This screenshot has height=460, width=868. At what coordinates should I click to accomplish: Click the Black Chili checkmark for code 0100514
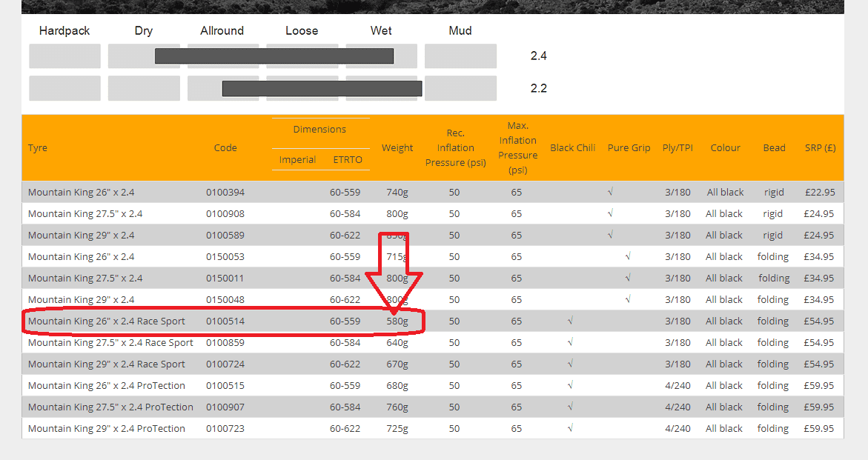(x=570, y=321)
